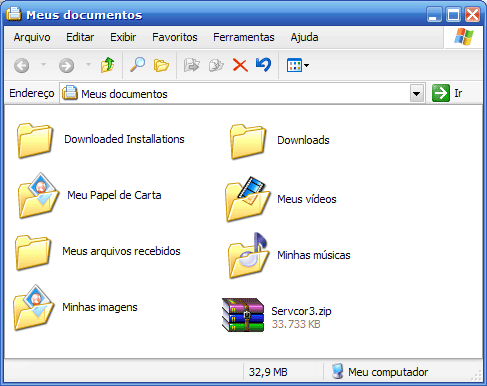Open the Ajuda menu

pos(304,37)
